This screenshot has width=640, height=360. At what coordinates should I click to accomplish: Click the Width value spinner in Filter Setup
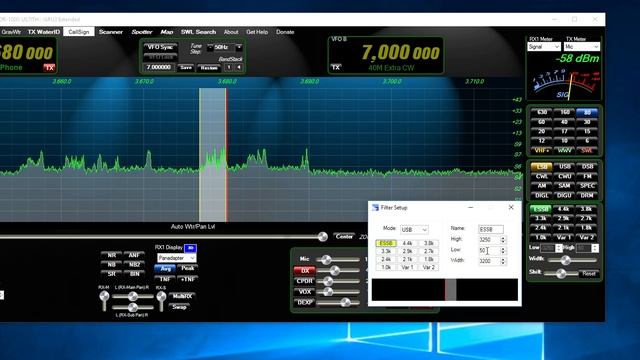pos(503,261)
